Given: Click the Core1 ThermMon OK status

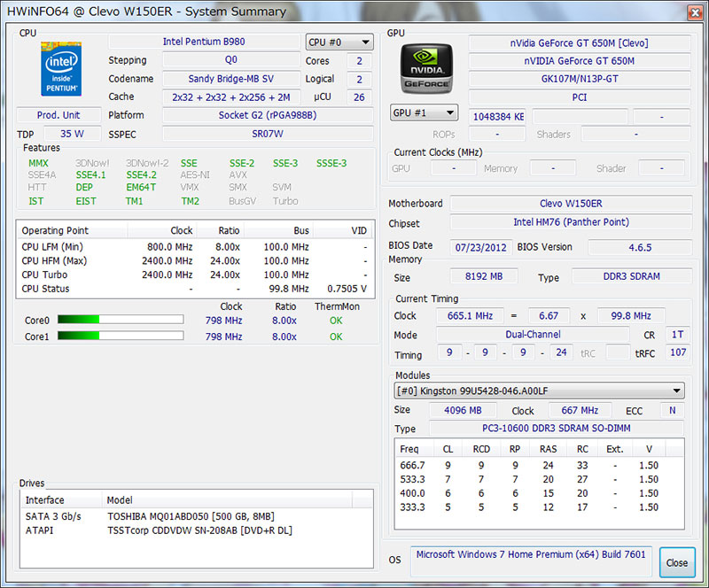Looking at the screenshot, I should (x=336, y=337).
